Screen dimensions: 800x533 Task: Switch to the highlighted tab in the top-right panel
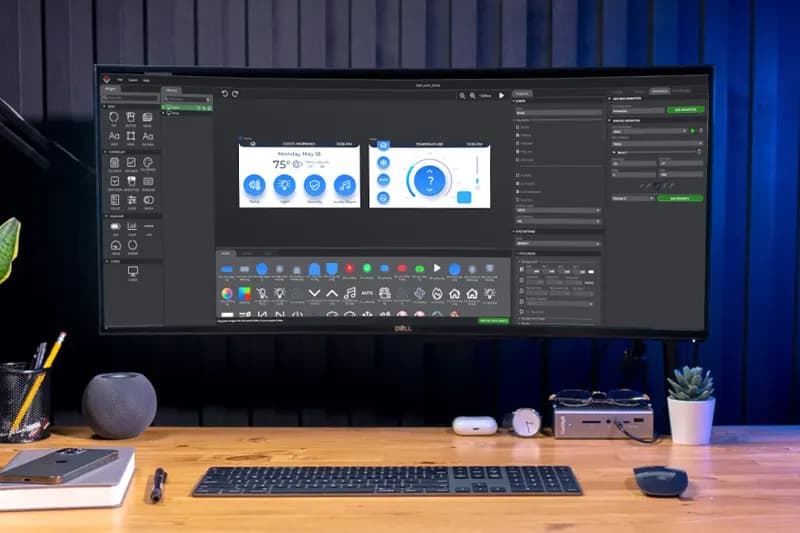659,91
